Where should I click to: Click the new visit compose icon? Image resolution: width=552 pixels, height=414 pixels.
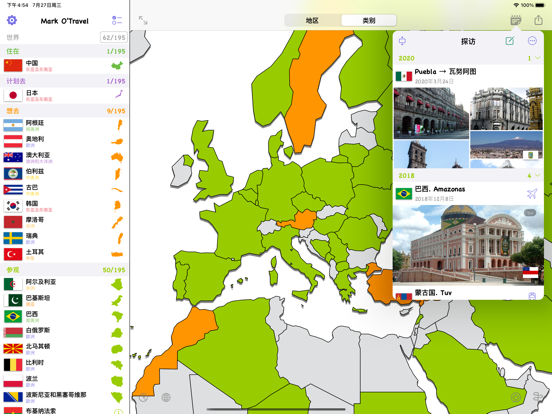[510, 41]
